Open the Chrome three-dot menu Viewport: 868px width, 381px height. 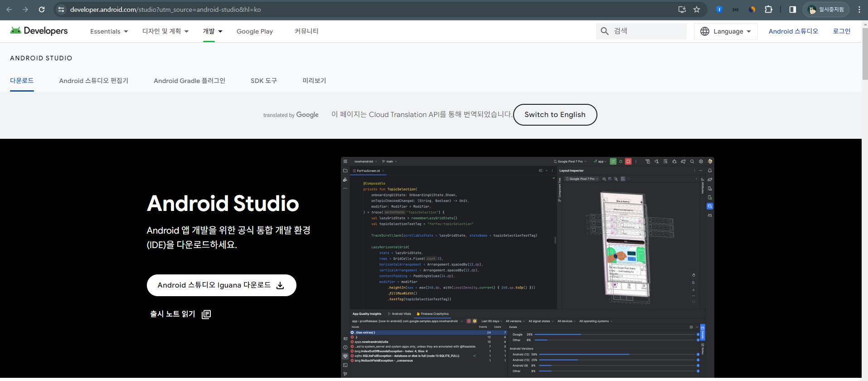tap(859, 10)
